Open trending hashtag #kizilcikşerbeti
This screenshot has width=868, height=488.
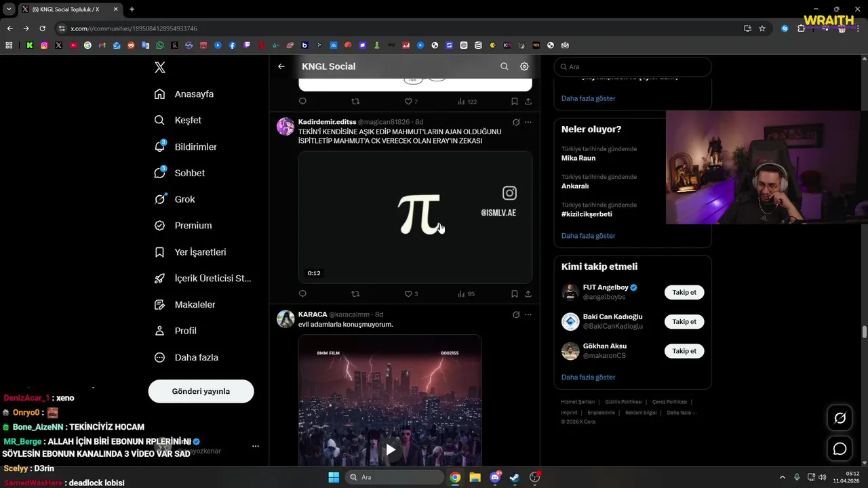click(587, 213)
